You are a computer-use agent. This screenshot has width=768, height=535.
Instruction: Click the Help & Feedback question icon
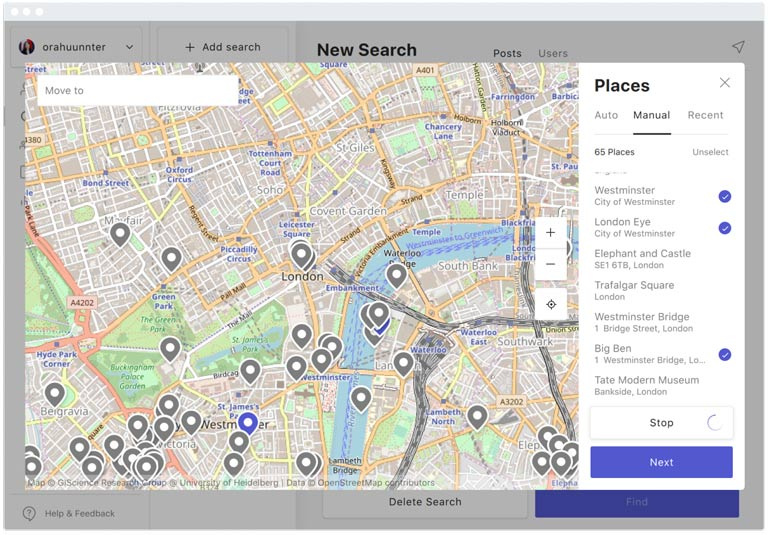coord(29,513)
